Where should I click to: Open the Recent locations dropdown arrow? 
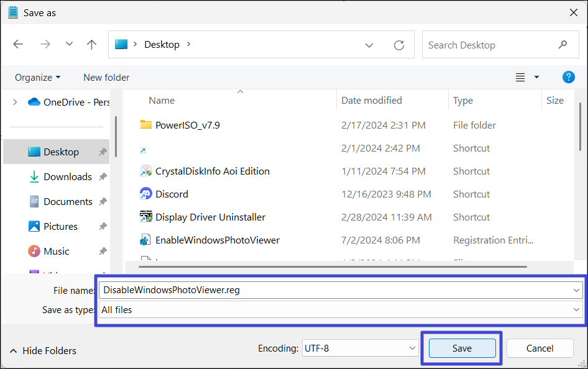(x=69, y=45)
